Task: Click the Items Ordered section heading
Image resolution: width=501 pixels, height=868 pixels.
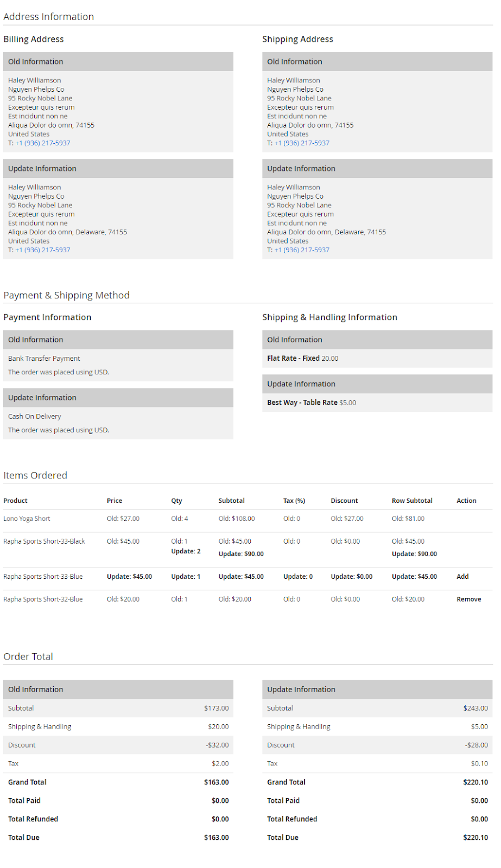Action: (35, 475)
